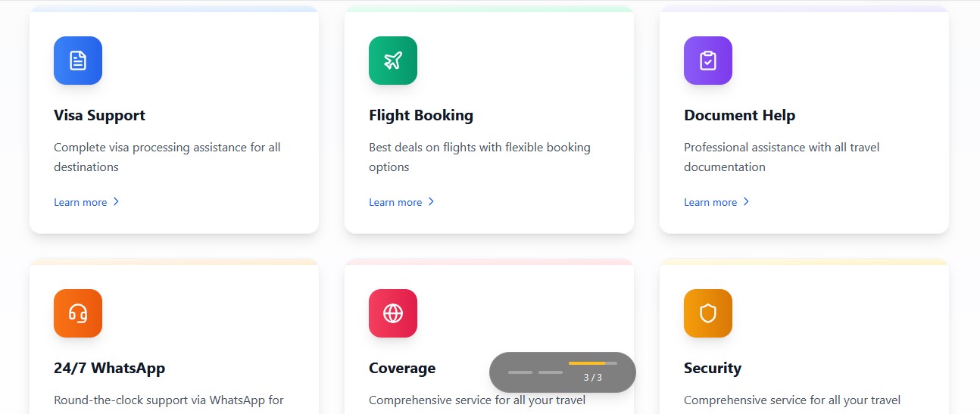This screenshot has width=980, height=414.
Task: Click the orange 24/7 WhatsApp headset icon
Action: coord(78,313)
